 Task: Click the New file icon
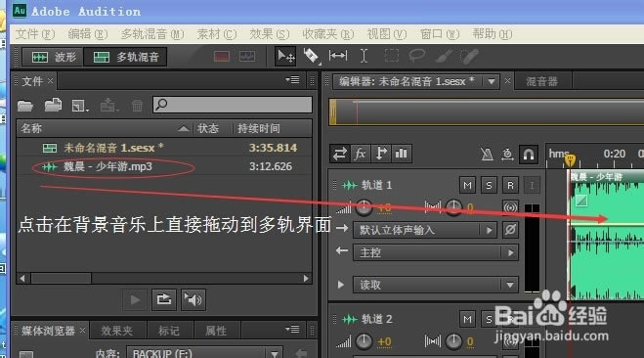pyautogui.click(x=80, y=106)
